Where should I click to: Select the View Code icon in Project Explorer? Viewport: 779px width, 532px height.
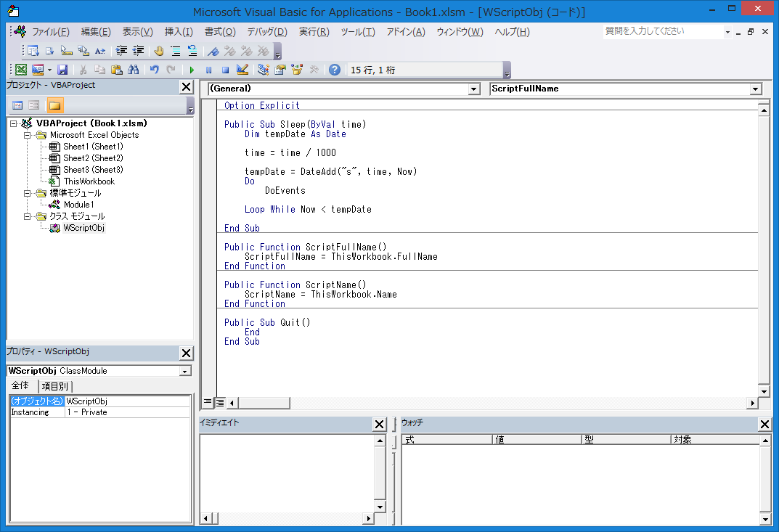point(16,105)
